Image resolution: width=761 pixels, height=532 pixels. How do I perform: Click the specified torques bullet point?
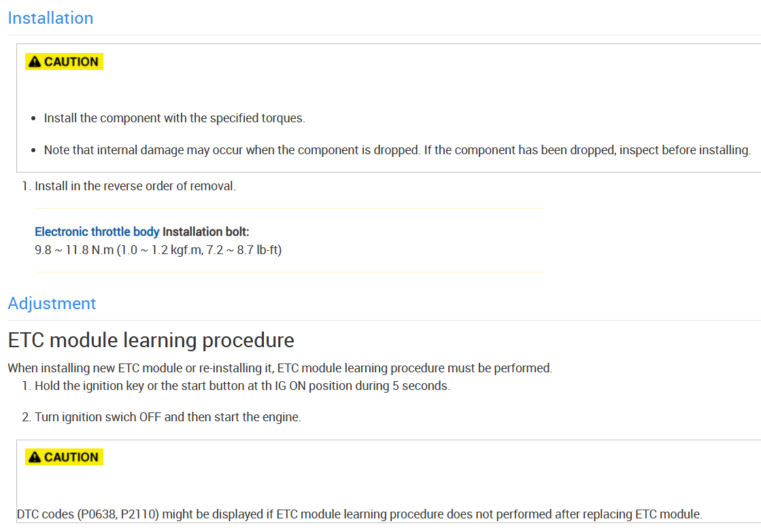tap(174, 118)
